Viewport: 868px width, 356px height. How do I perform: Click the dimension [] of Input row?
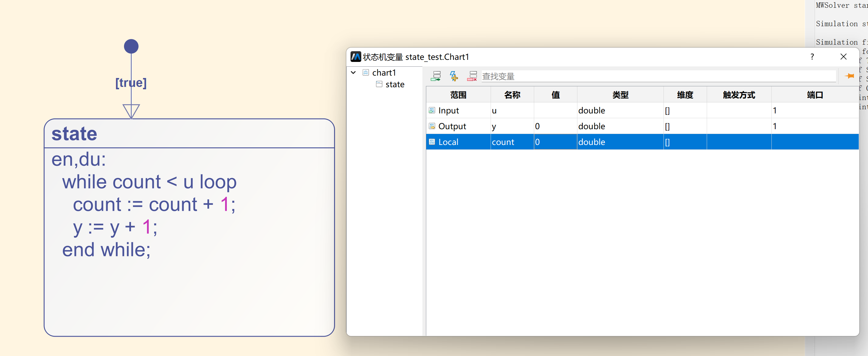tap(685, 110)
